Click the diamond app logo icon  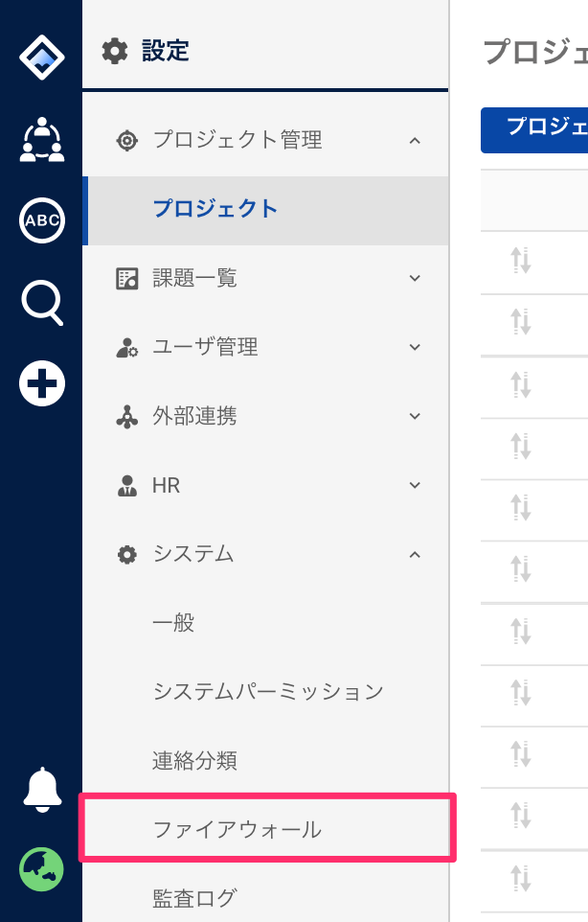pyautogui.click(x=42, y=58)
